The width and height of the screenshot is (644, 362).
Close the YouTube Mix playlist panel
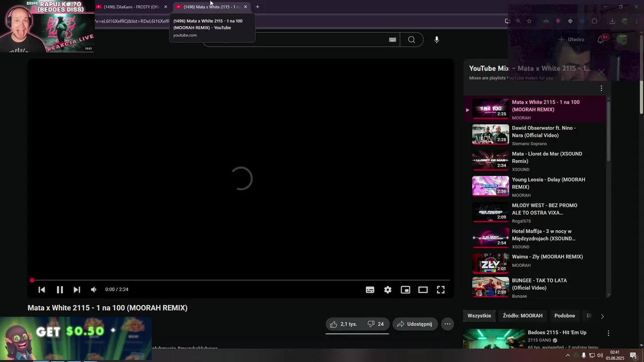pos(601,72)
